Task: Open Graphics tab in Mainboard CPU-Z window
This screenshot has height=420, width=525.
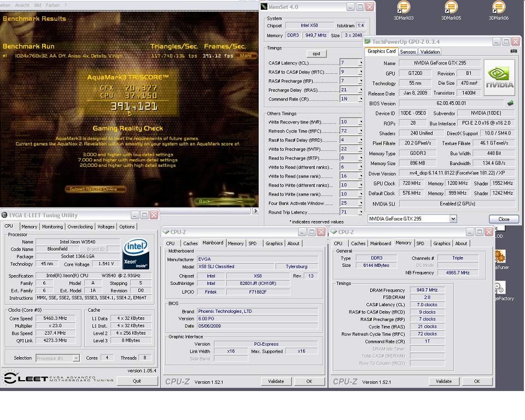Action: point(274,243)
